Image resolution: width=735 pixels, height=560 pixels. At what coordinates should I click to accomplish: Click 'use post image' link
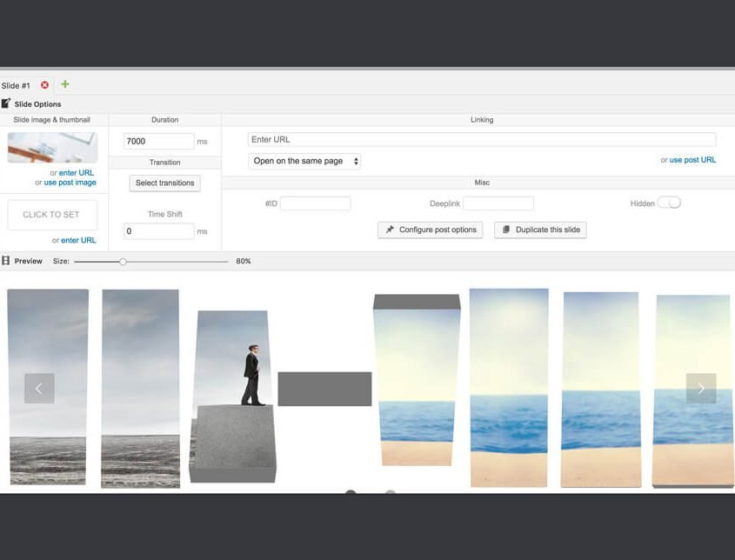pos(70,183)
